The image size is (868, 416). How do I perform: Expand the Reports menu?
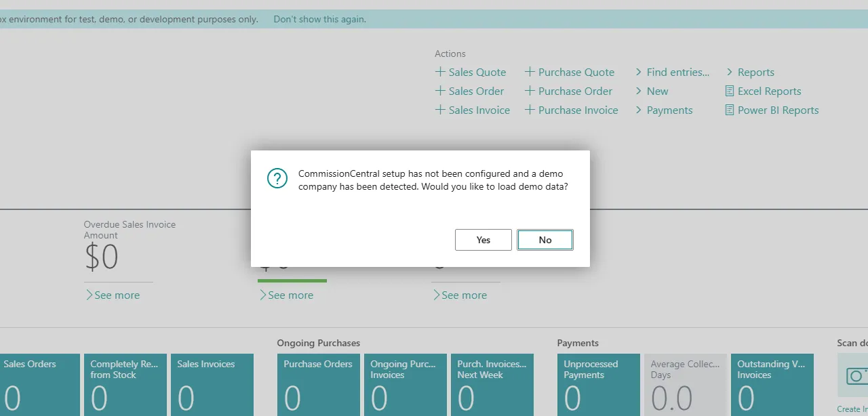[750, 72]
